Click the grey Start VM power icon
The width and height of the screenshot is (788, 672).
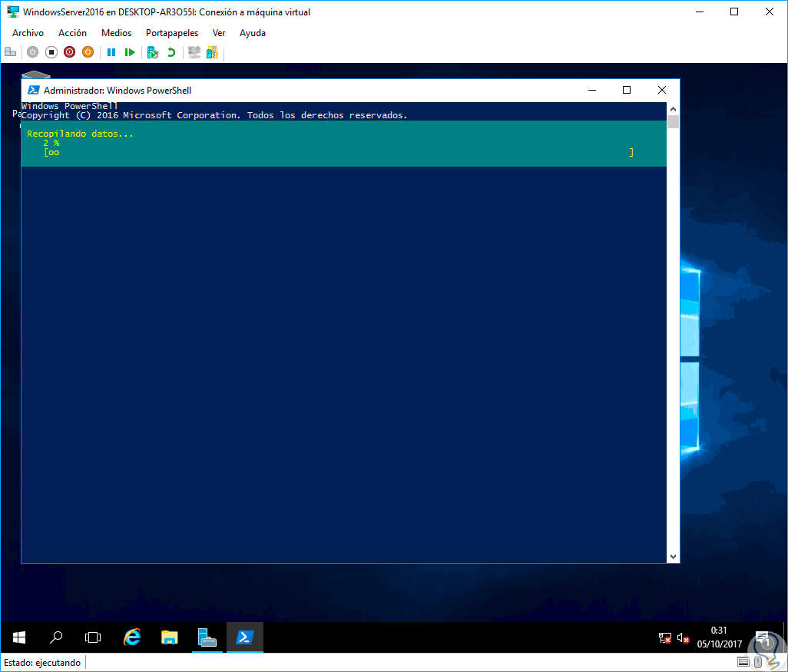(x=33, y=51)
